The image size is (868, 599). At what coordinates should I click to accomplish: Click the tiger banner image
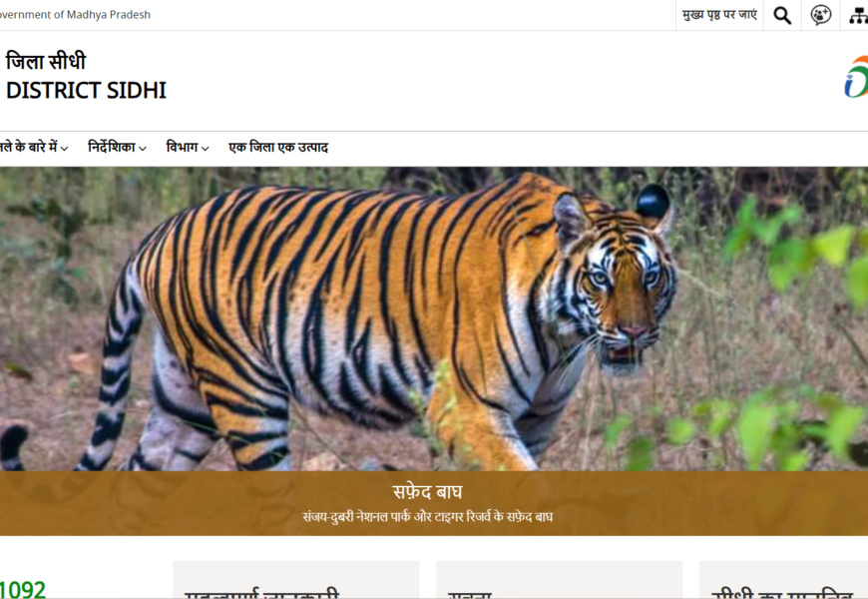pos(434,318)
